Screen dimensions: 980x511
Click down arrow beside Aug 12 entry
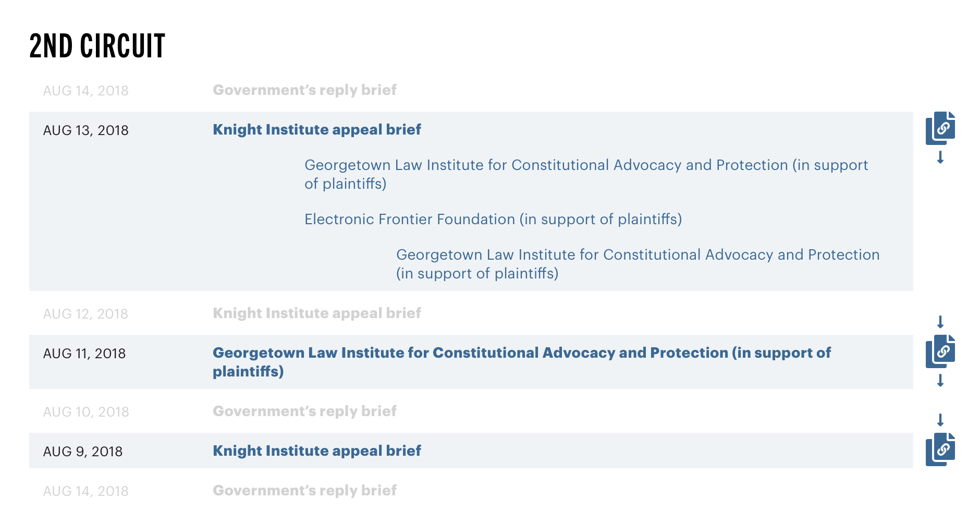[940, 322]
